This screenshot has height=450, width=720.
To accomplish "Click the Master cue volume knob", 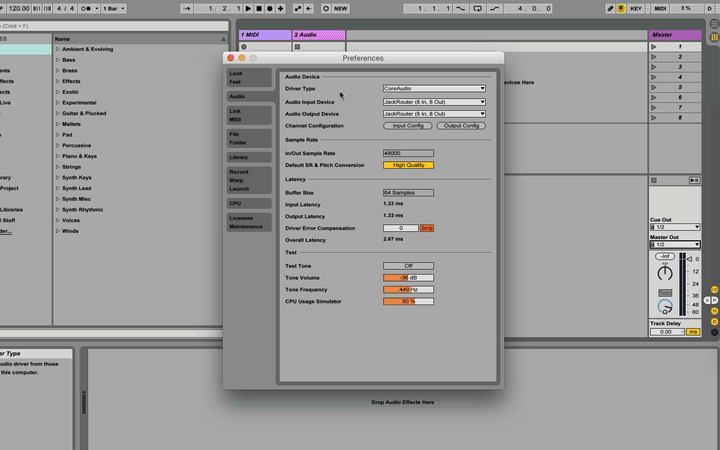I will click(x=665, y=306).
